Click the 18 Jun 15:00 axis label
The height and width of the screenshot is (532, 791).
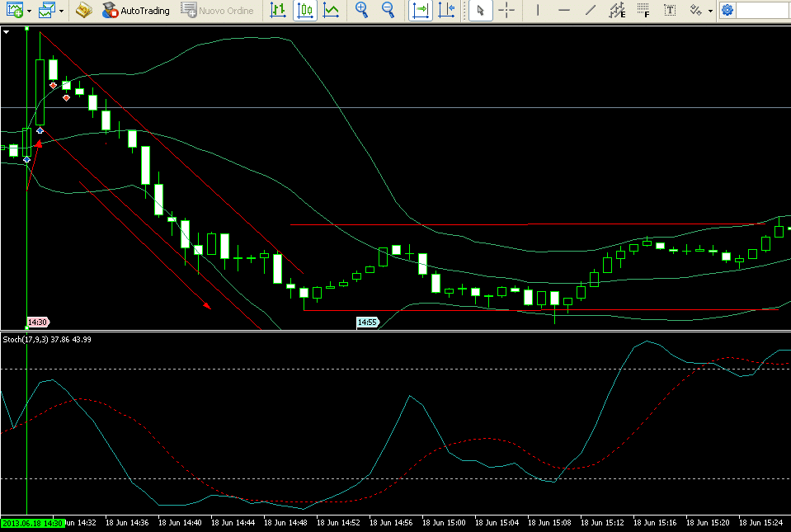point(444,523)
